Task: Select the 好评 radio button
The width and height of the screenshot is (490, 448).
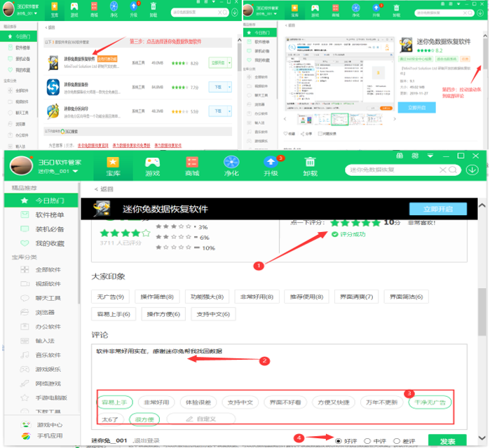Action: 338,441
